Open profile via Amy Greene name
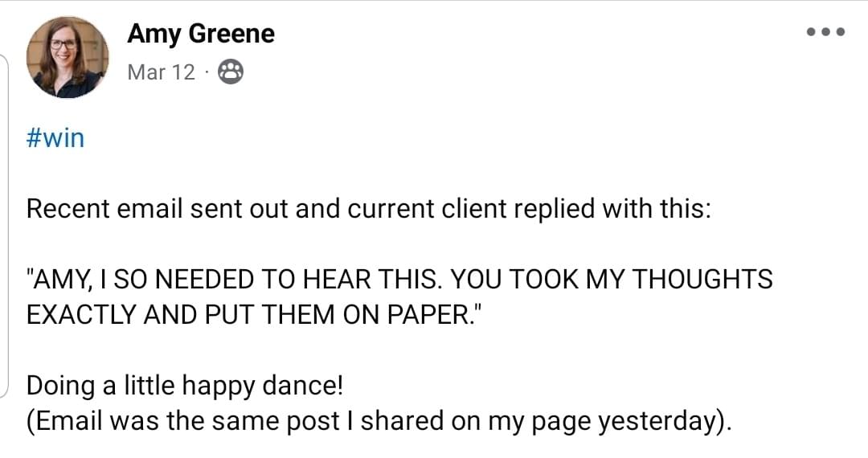868x458 pixels. coord(201,34)
